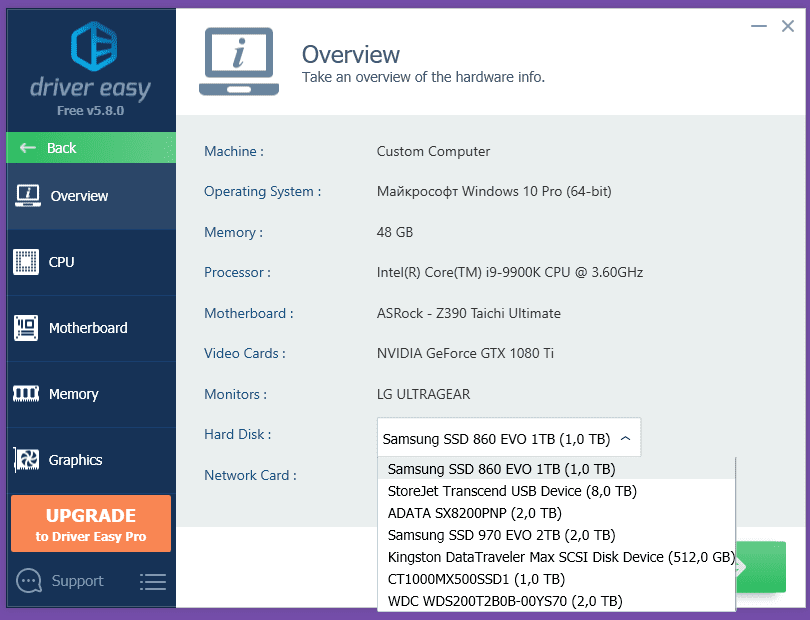Choose Samsung SSD 970 EVO 2TB
Viewport: 810px width, 620px height.
[556, 535]
